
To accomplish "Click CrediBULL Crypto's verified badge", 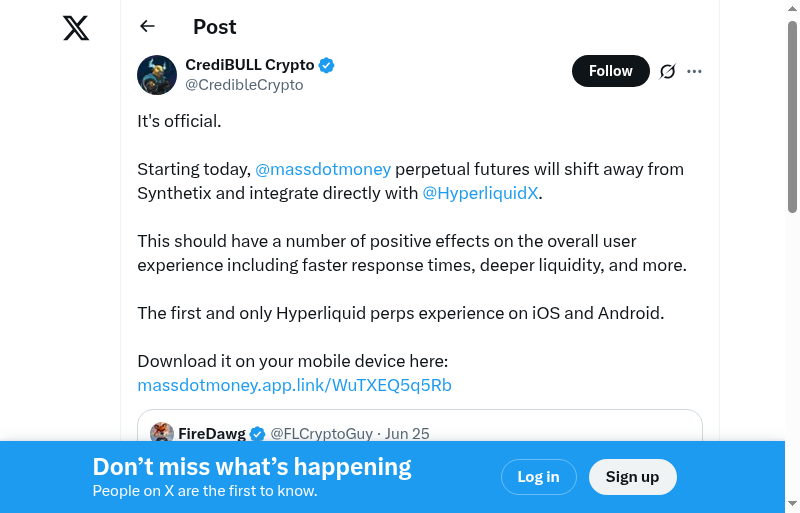I will [x=327, y=66].
